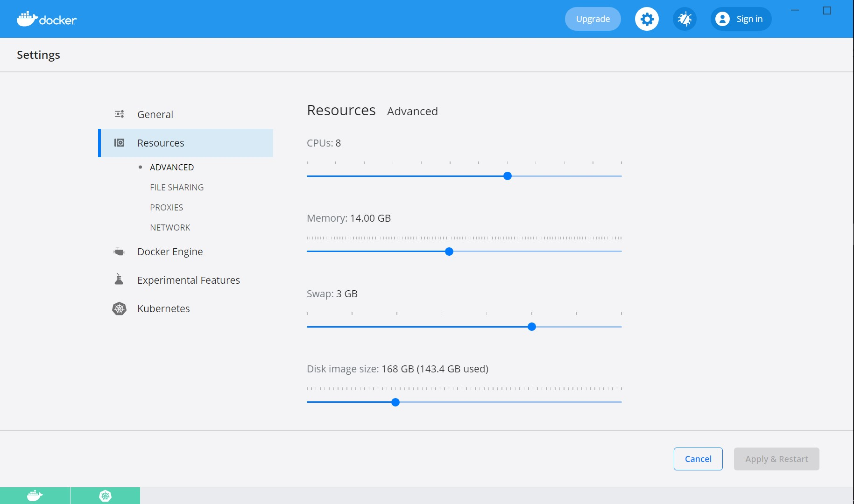Image resolution: width=854 pixels, height=504 pixels.
Task: Click the user avatar icon
Action: click(x=722, y=19)
